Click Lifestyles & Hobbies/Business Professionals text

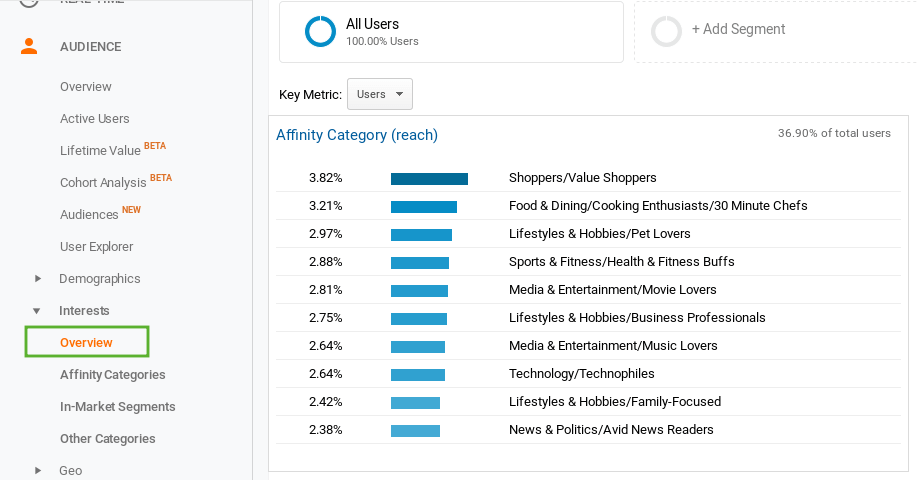(x=637, y=318)
